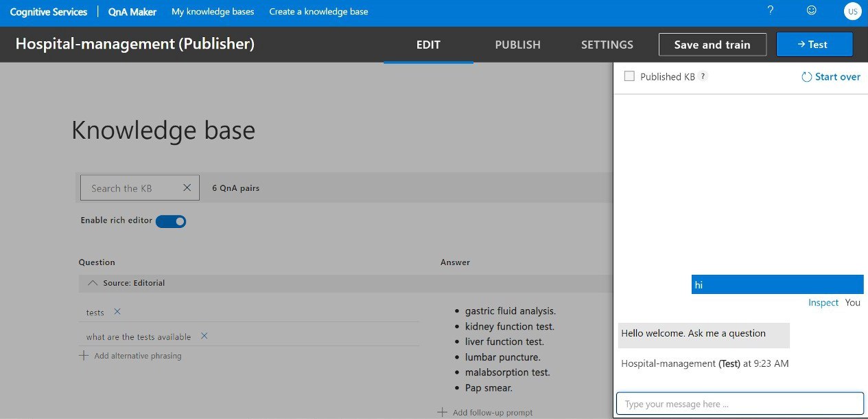The width and height of the screenshot is (868, 419).
Task: Click the 'lumbar puncture.' answer line
Action: (503, 357)
